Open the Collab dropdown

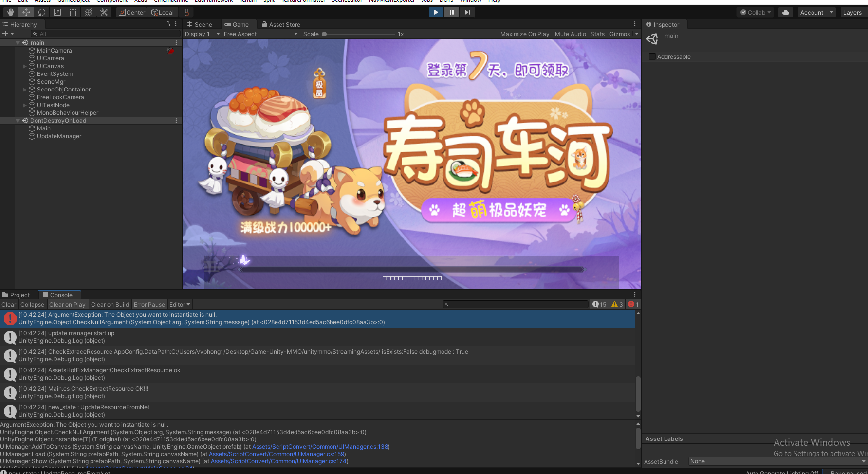click(x=756, y=12)
